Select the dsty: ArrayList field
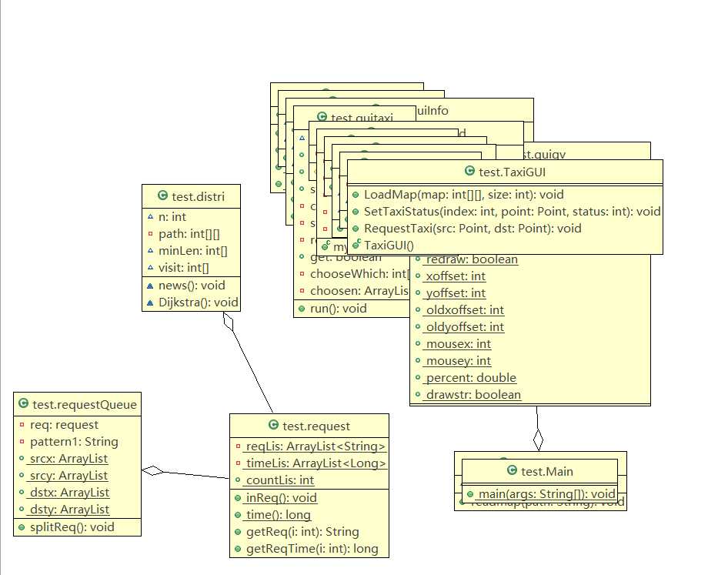Image resolution: width=728 pixels, height=575 pixels. click(69, 510)
